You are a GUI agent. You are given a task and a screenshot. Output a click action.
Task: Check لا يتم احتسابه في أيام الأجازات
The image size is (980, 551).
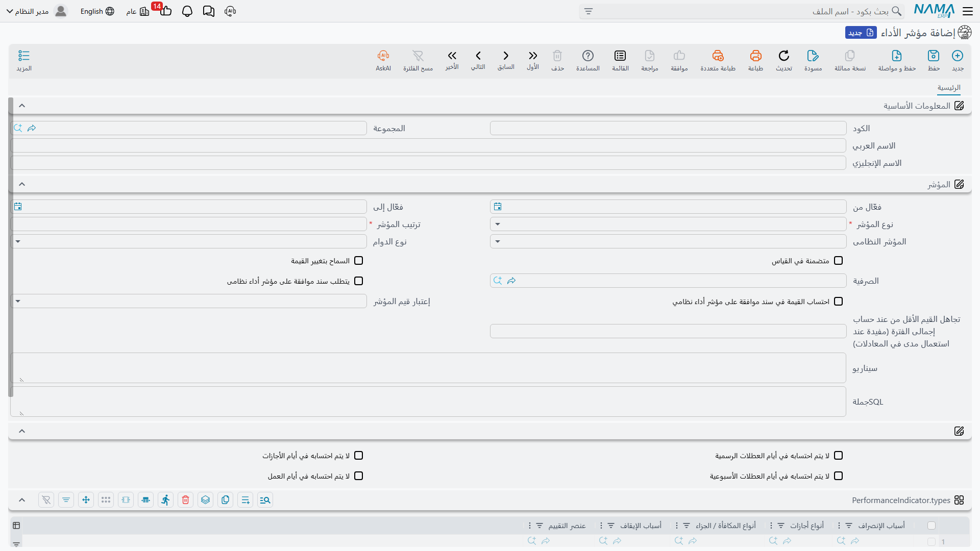tap(358, 456)
